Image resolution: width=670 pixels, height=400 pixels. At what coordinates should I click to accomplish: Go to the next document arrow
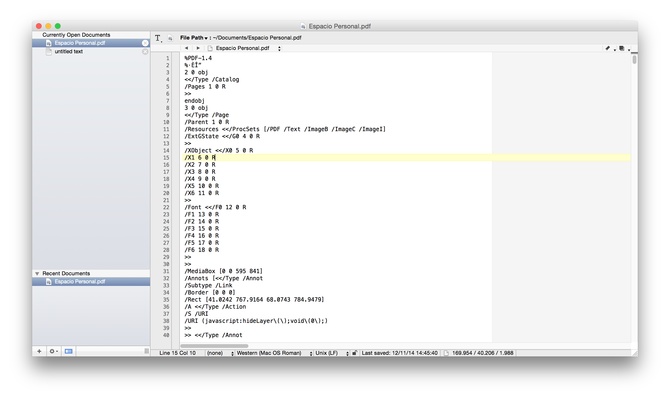(x=197, y=48)
